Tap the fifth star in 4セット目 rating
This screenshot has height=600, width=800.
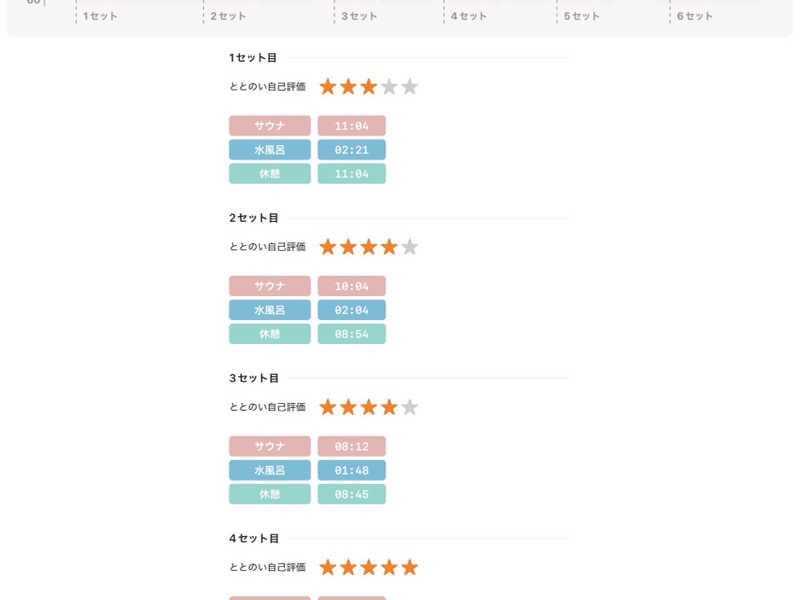click(x=409, y=567)
